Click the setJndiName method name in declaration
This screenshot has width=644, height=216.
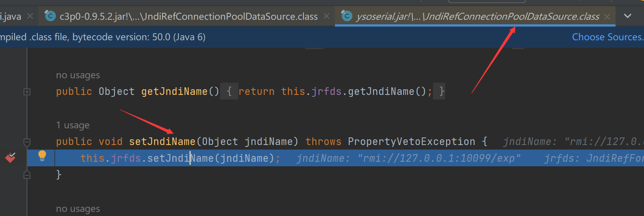tap(162, 142)
